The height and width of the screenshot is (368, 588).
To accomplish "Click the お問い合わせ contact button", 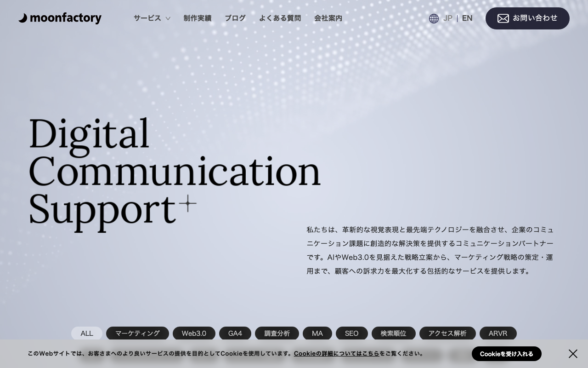I will (x=527, y=18).
